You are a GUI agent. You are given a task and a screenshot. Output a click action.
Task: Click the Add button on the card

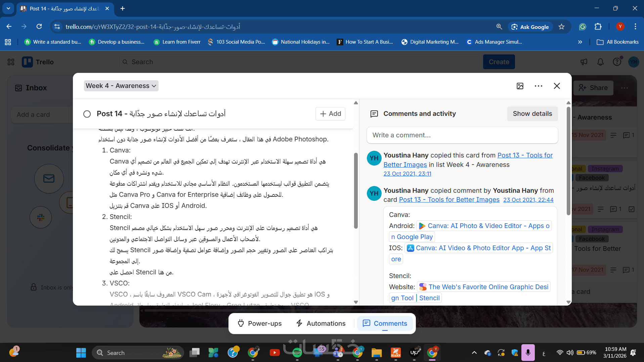point(331,114)
